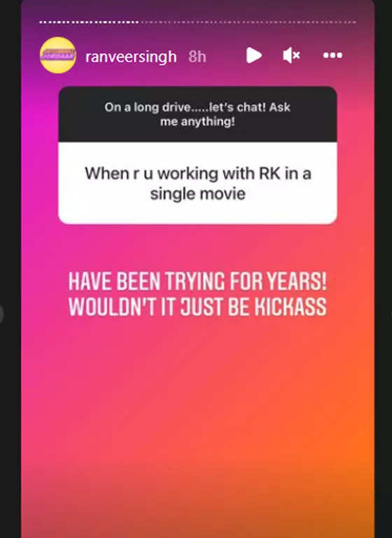This screenshot has width=392, height=538.
Task: Select the "When r u working with RK" question box
Action: 197,183
